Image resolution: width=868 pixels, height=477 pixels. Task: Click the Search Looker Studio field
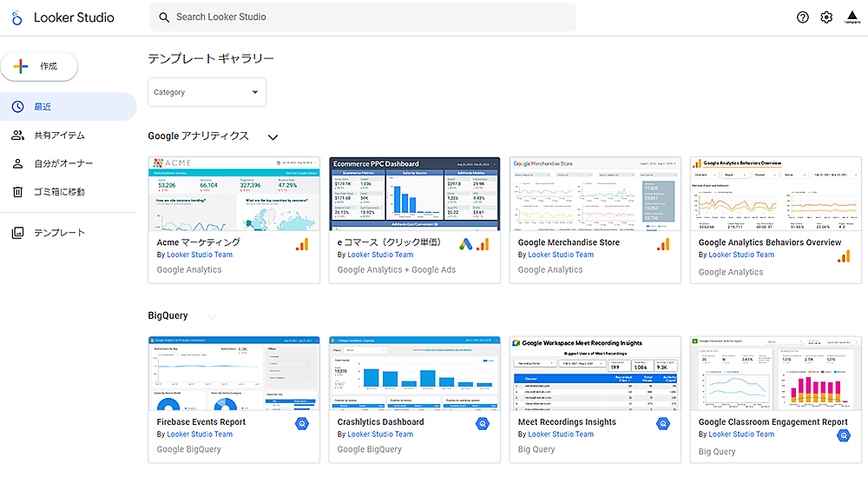pos(363,17)
